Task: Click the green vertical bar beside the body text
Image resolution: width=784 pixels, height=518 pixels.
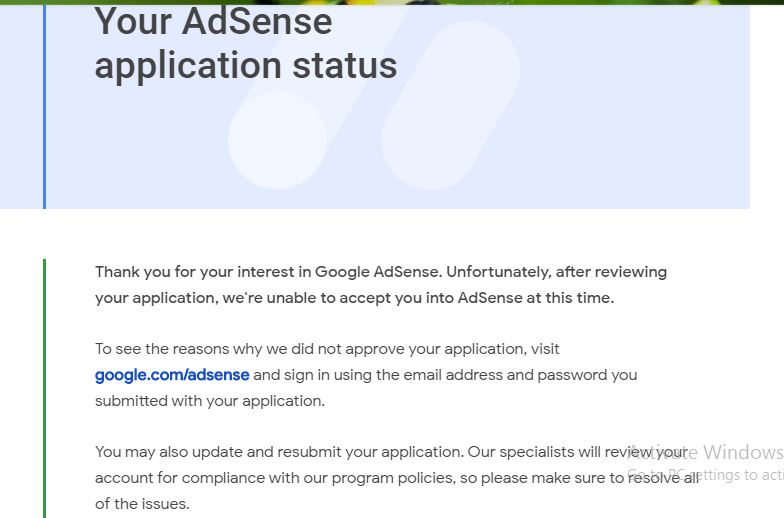Action: 44,388
